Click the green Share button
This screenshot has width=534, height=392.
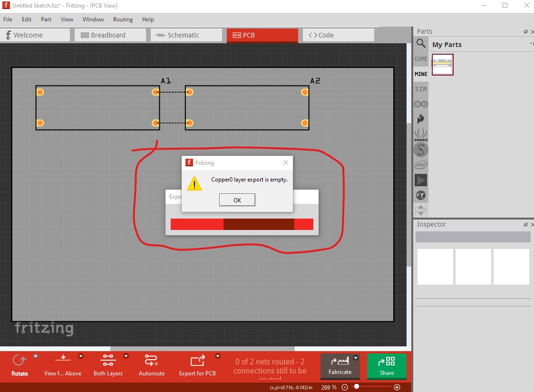pos(387,366)
